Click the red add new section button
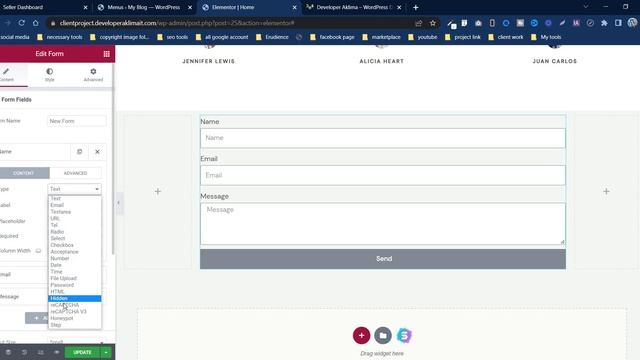Image resolution: width=640 pixels, height=360 pixels. click(361, 336)
